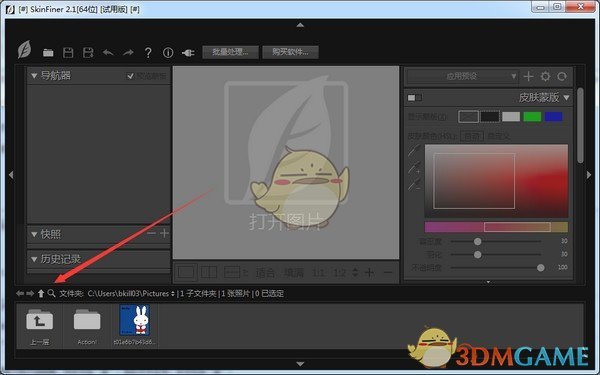This screenshot has width=600, height=375.
Task: Collapse the 皮肤蒙版 skin mask section
Action: click(x=566, y=98)
